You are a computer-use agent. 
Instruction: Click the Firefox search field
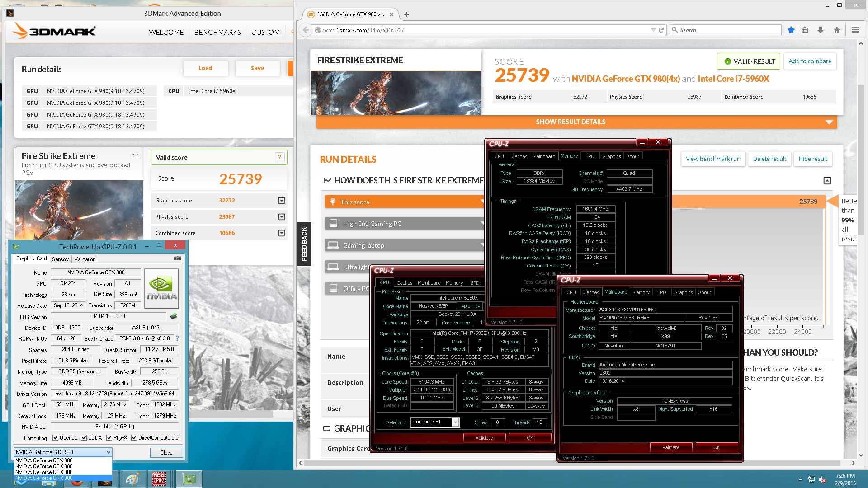click(x=726, y=30)
